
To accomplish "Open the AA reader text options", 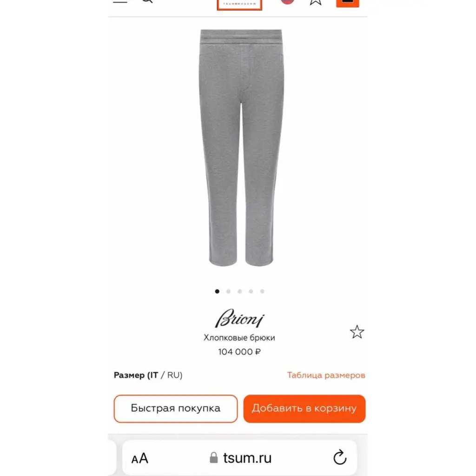I will click(x=139, y=458).
